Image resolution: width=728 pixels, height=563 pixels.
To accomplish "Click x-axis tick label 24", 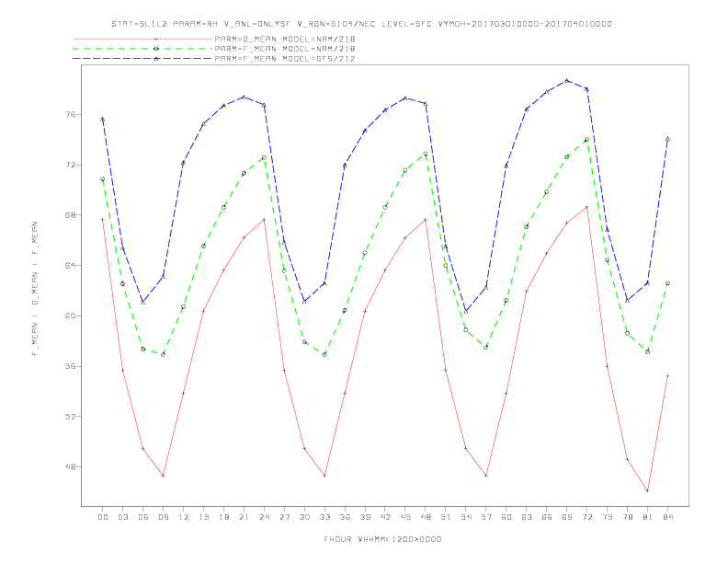I will [x=264, y=517].
